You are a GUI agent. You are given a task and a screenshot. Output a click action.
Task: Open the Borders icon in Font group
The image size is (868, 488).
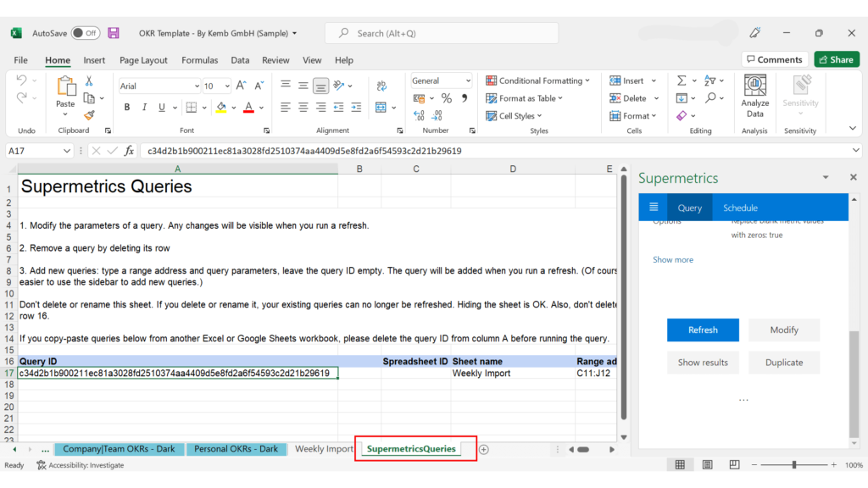192,108
